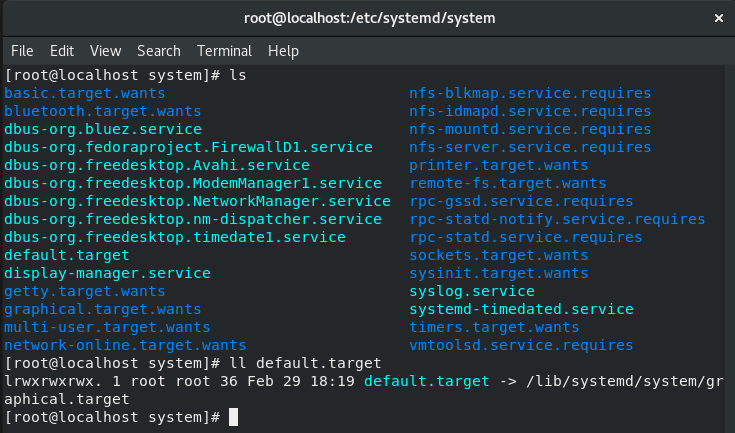Click dbus-org.bluez.service entry
The width and height of the screenshot is (735, 433).
click(x=103, y=129)
